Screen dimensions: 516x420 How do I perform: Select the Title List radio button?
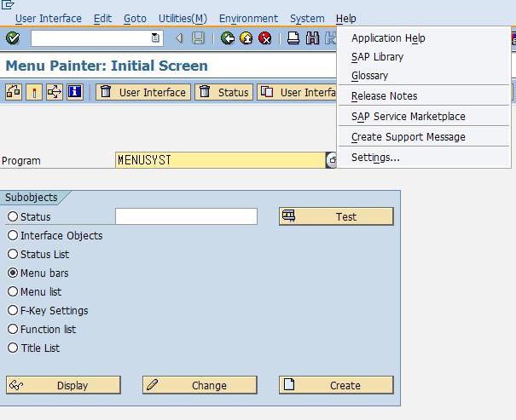click(13, 348)
